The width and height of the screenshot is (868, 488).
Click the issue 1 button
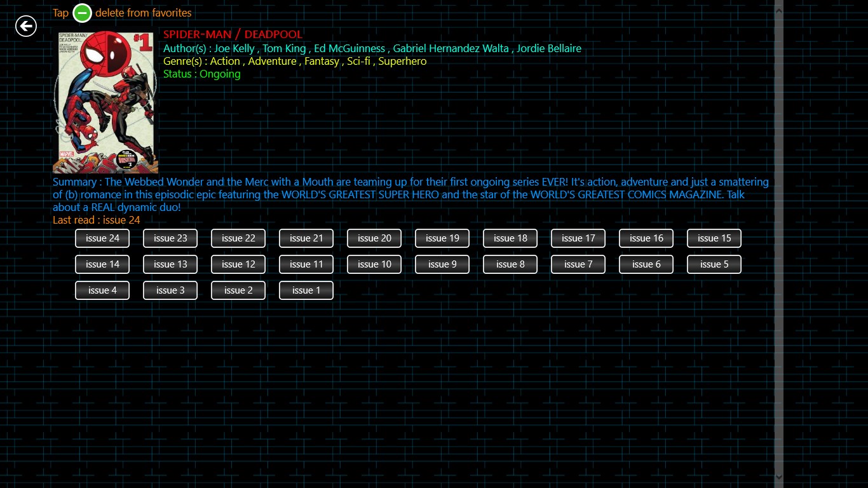point(306,290)
